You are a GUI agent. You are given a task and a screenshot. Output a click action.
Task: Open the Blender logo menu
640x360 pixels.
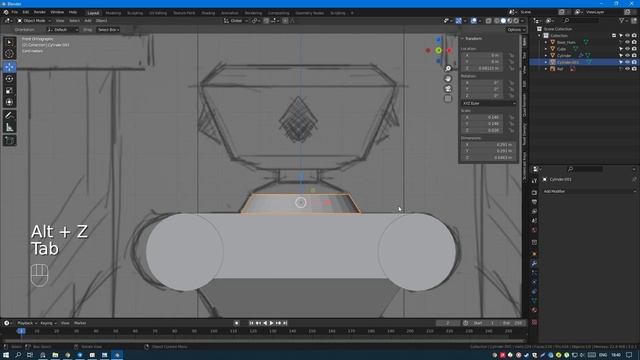pyautogui.click(x=6, y=12)
